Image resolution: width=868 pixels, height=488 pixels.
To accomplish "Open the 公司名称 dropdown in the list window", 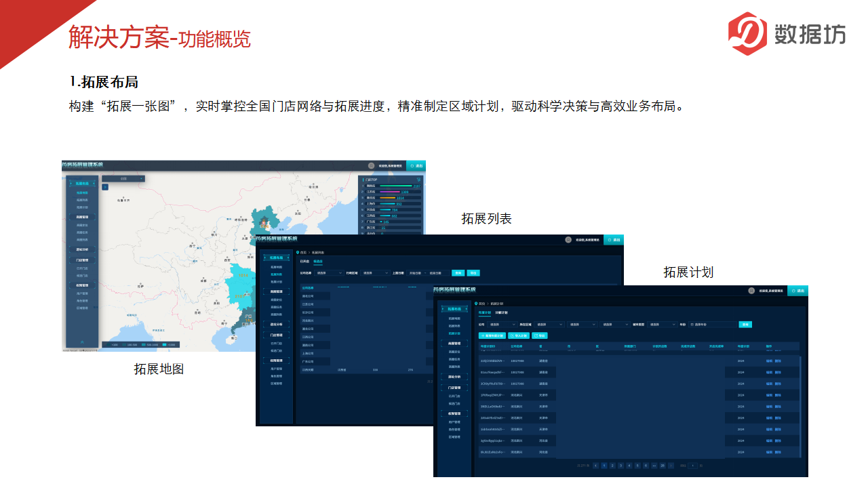I will coord(329,272).
